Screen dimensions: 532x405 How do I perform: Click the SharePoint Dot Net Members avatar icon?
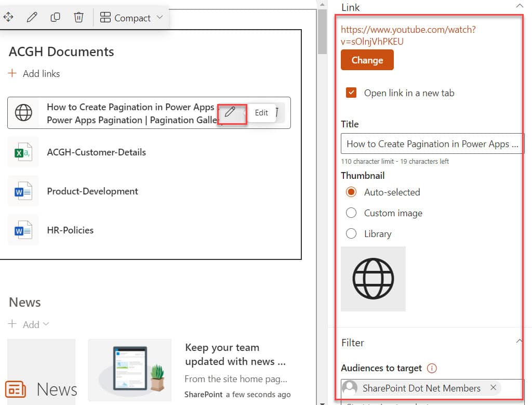(350, 388)
